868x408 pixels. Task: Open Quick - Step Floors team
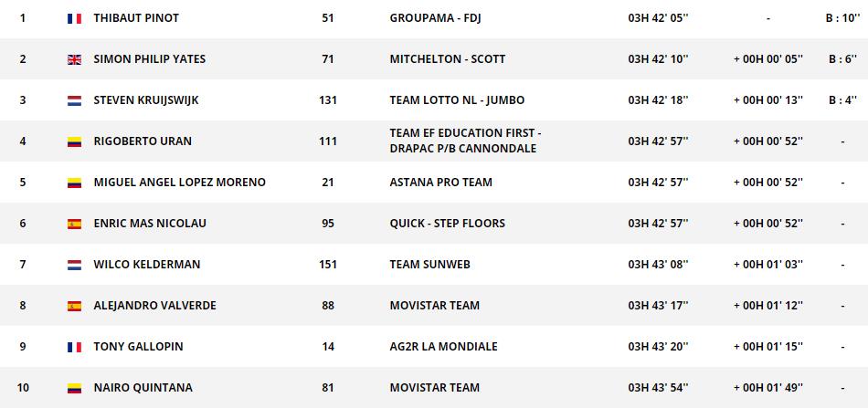[447, 224]
